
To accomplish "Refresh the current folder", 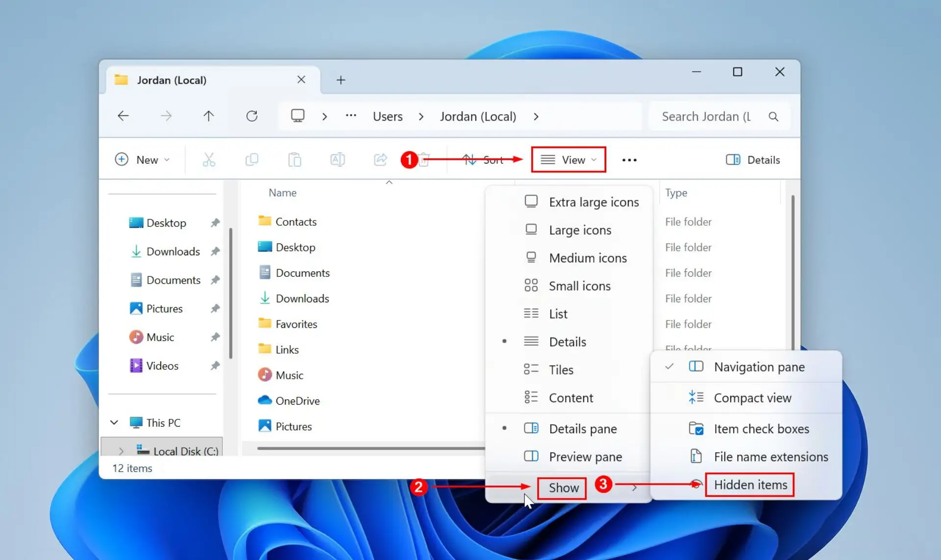I will point(252,116).
